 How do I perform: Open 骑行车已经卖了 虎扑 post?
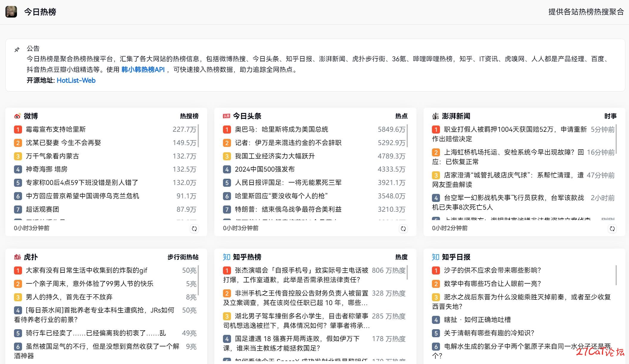(x=96, y=333)
